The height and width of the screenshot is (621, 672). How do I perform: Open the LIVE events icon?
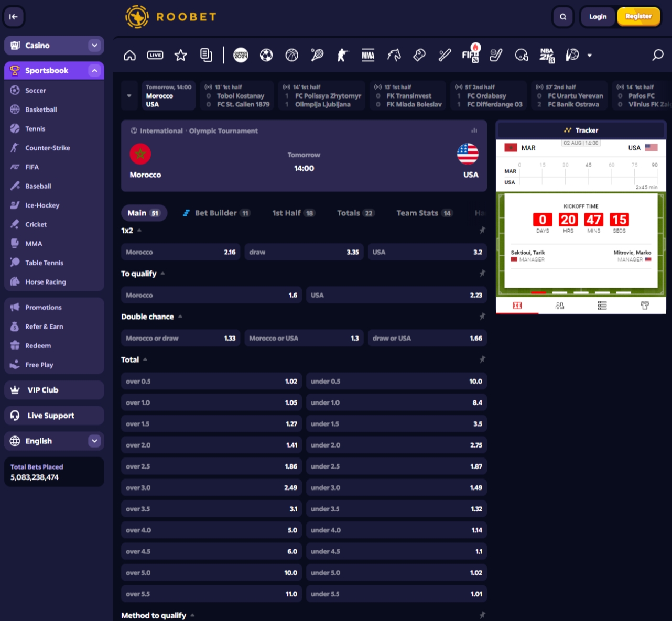155,55
